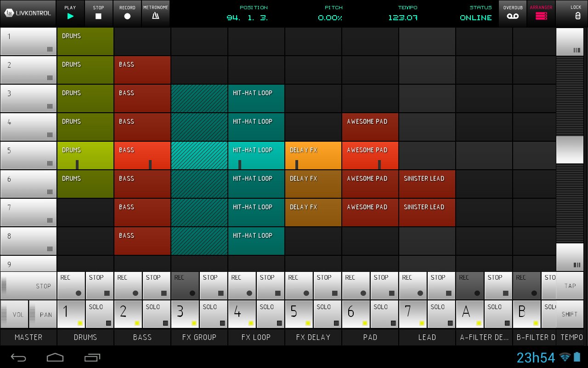The height and width of the screenshot is (368, 588).
Task: Toggle track 3 activator for FX GROUP
Action: pyautogui.click(x=185, y=314)
